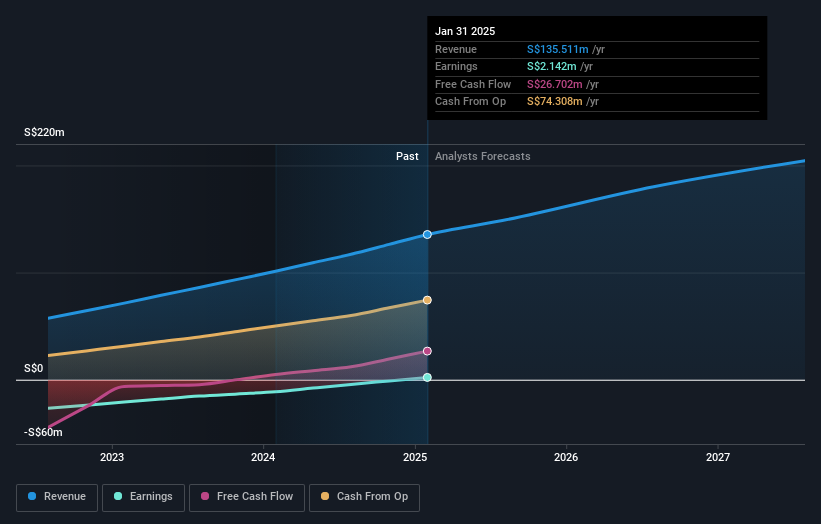Screen dimensions: 821x524
Task: Click the Revenue row label in tooltip
Action: pos(456,49)
